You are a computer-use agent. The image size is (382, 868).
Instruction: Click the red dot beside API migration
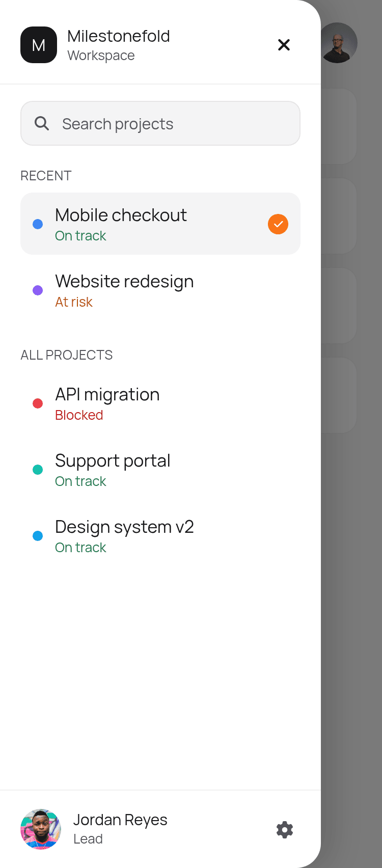click(38, 403)
